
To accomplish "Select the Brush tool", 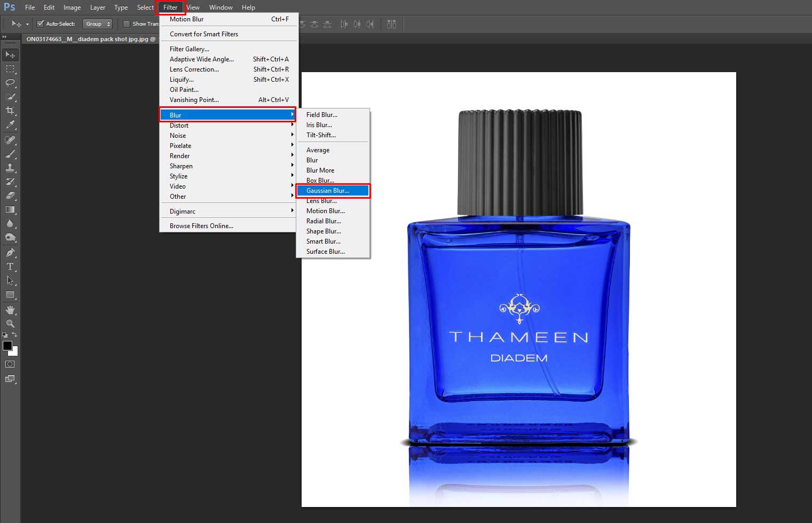I will [10, 154].
